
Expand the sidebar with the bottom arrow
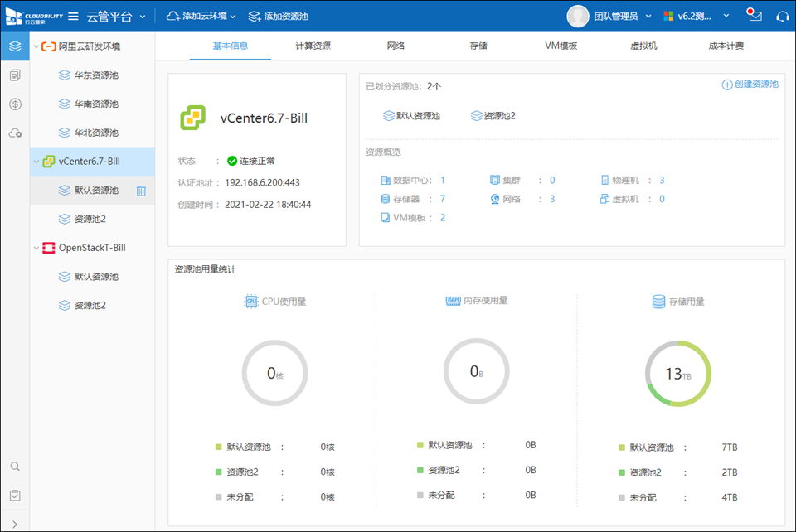click(x=15, y=522)
